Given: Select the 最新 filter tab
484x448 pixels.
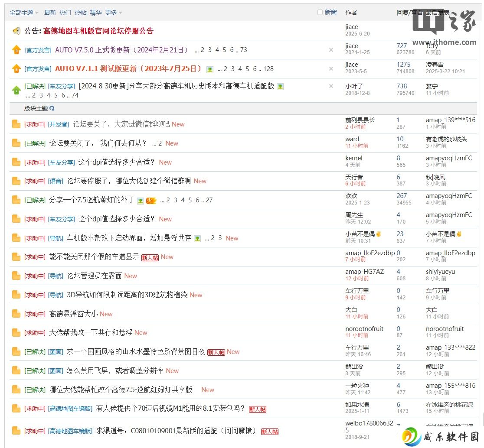Looking at the screenshot, I should tap(50, 13).
